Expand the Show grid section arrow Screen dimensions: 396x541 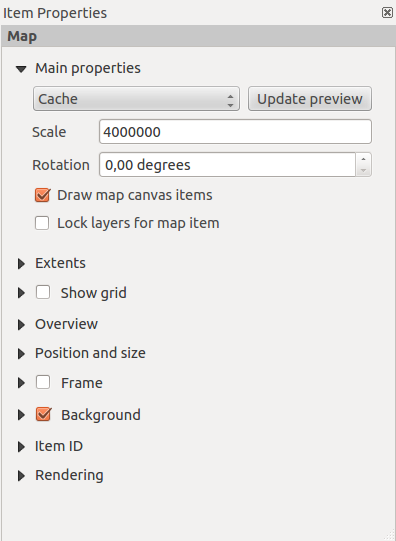click(x=21, y=293)
